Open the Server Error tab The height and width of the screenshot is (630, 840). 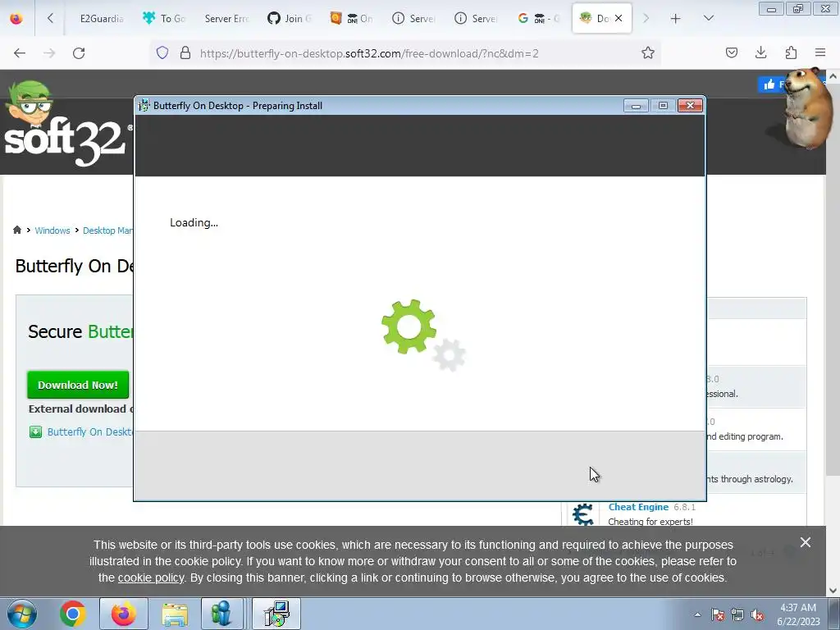tap(226, 18)
